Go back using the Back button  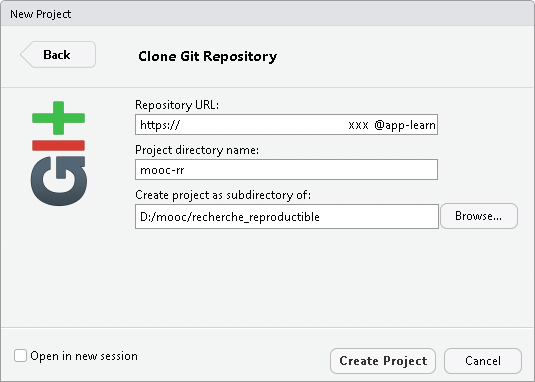click(58, 55)
